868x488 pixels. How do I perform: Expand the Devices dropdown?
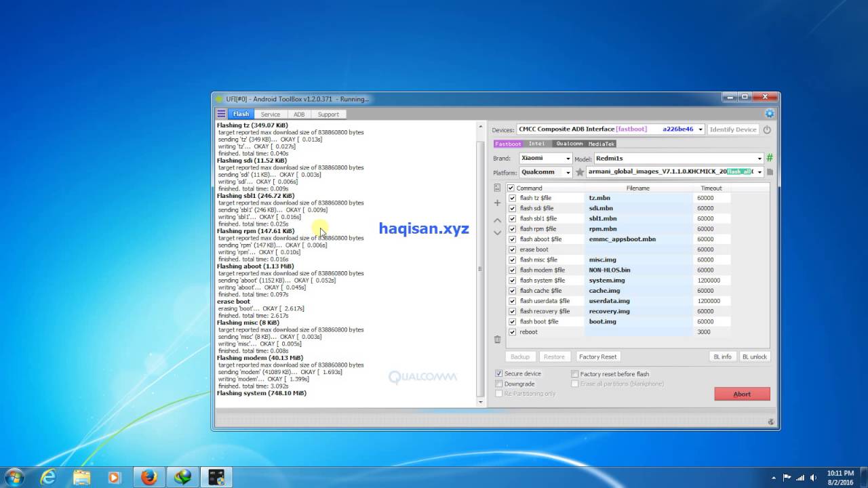coord(699,129)
